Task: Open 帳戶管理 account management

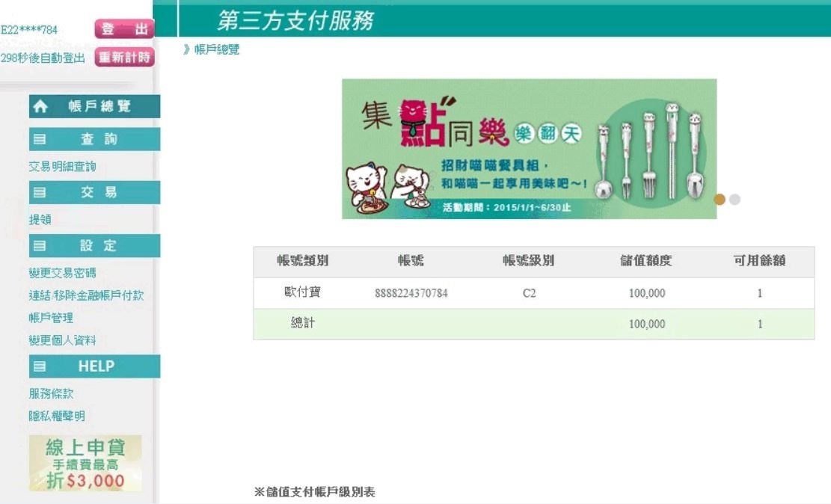Action: pos(51,318)
